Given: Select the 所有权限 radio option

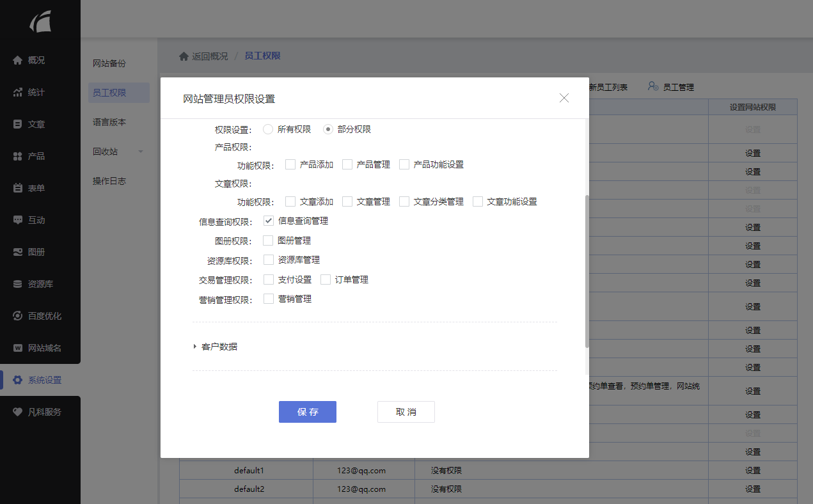Looking at the screenshot, I should (x=268, y=129).
